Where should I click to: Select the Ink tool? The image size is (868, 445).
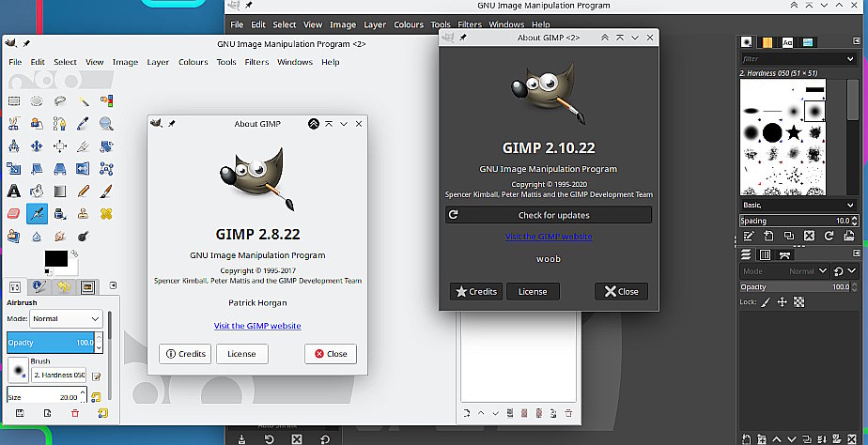tap(60, 214)
